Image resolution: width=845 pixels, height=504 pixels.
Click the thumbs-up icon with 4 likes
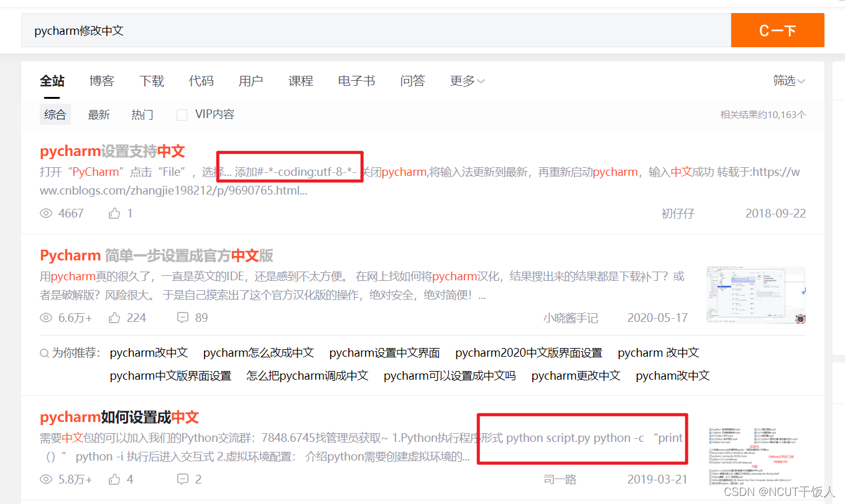(x=114, y=479)
